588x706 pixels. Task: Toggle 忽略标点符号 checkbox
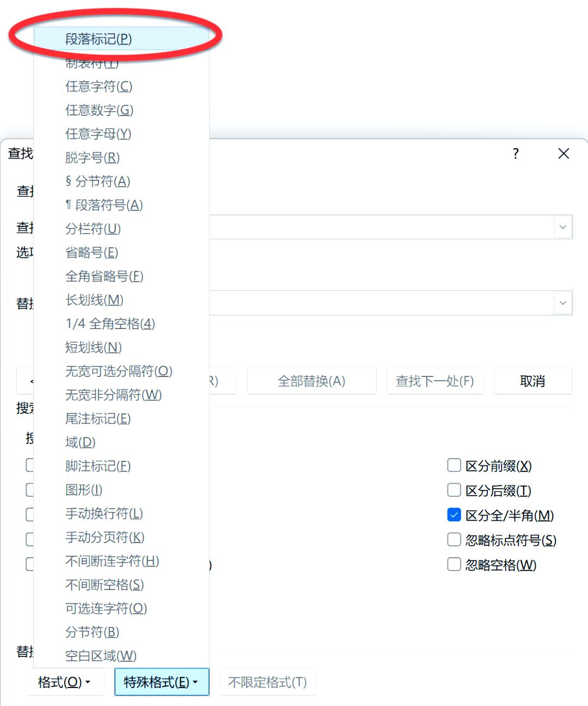454,540
